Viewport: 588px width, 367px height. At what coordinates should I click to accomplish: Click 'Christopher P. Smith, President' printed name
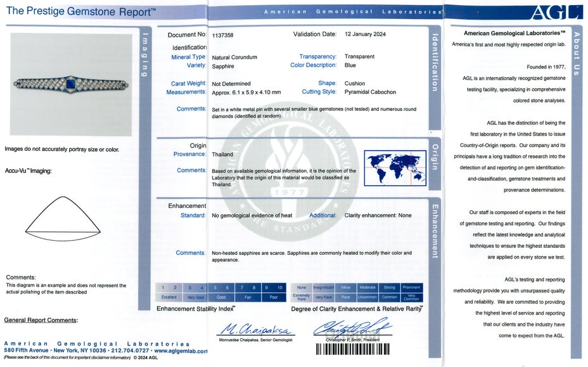352,340
